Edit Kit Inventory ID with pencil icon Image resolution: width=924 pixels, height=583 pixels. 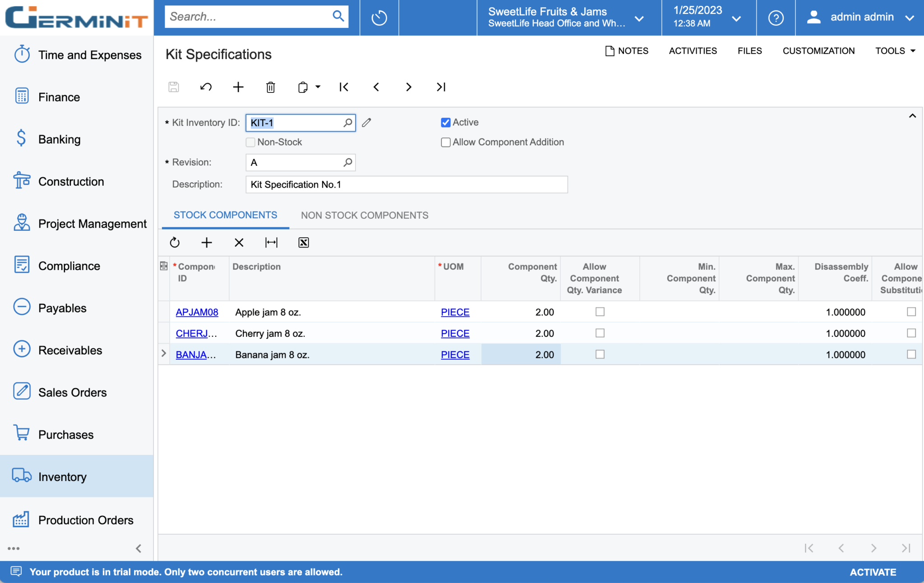click(366, 122)
